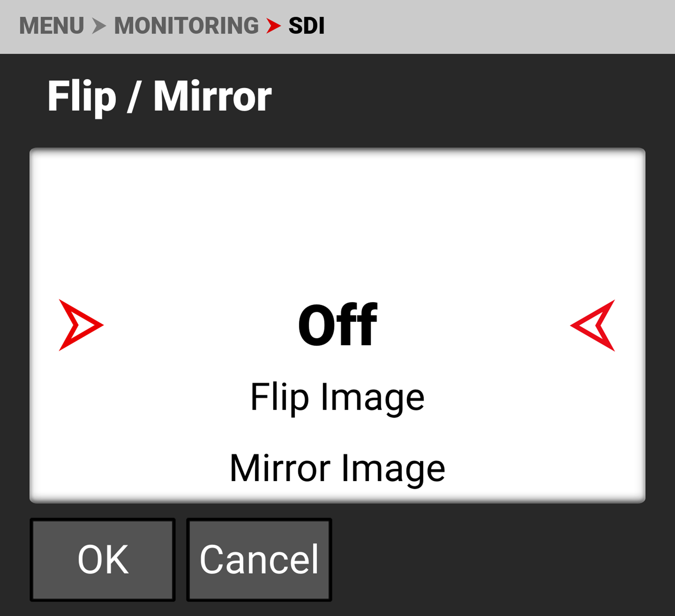The image size is (675, 616).
Task: Click the word Mirror in the heading
Action: click(212, 97)
